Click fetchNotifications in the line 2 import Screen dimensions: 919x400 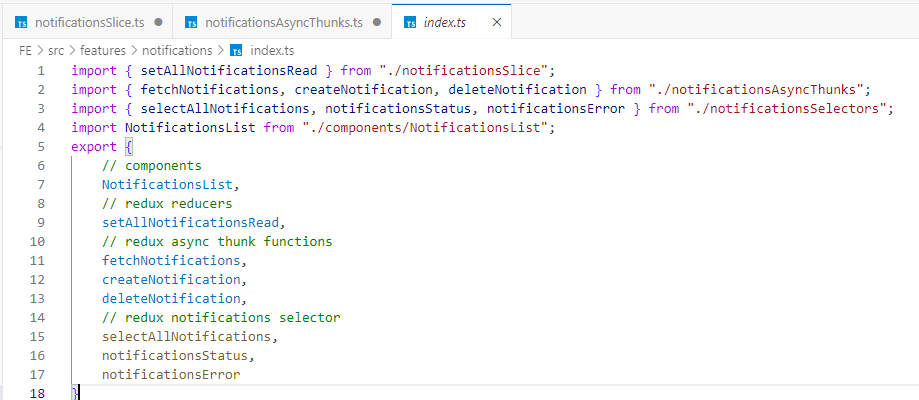coord(210,90)
